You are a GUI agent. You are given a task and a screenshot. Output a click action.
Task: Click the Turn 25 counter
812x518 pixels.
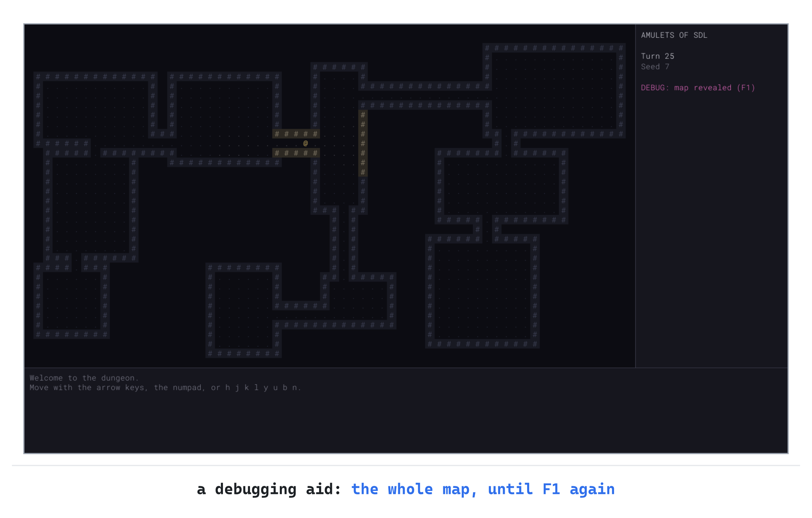tap(657, 56)
